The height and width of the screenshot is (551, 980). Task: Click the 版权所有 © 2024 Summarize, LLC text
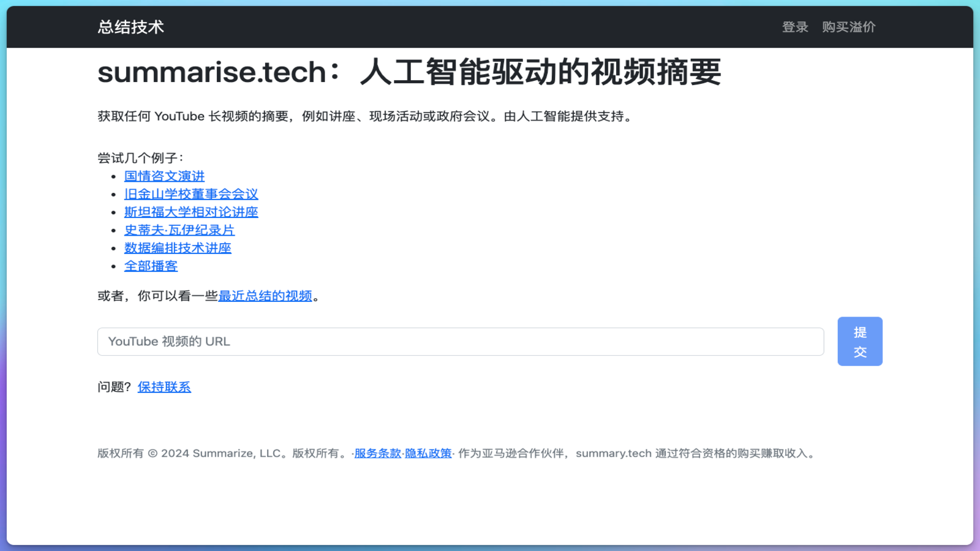coord(189,454)
